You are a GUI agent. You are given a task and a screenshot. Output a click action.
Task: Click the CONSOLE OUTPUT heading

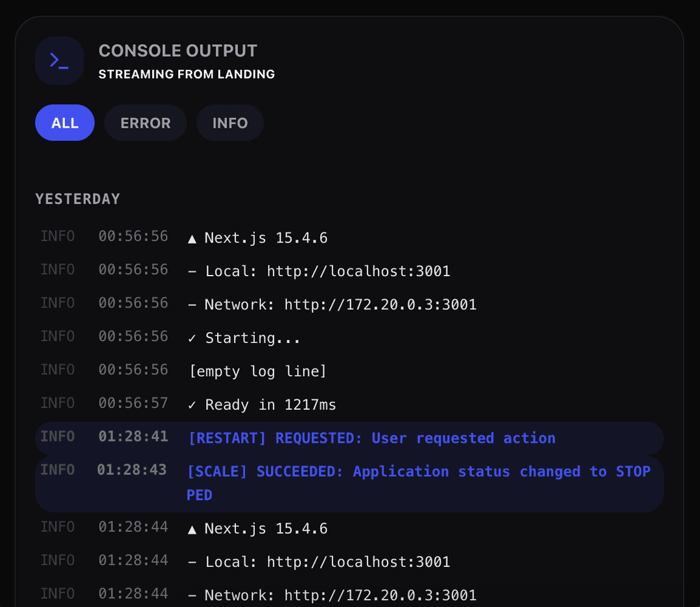coord(178,51)
